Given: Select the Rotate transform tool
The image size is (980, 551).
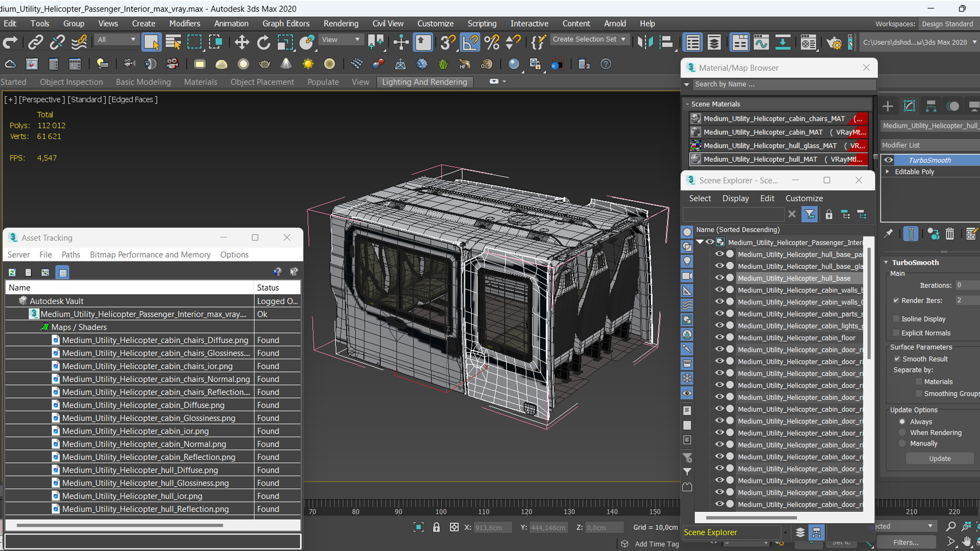Looking at the screenshot, I should coord(263,42).
